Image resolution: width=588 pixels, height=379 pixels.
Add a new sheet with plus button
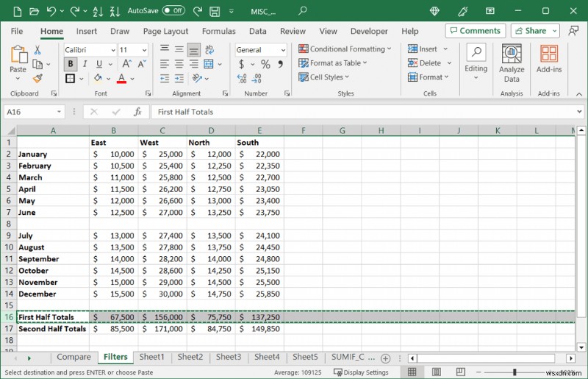385,358
